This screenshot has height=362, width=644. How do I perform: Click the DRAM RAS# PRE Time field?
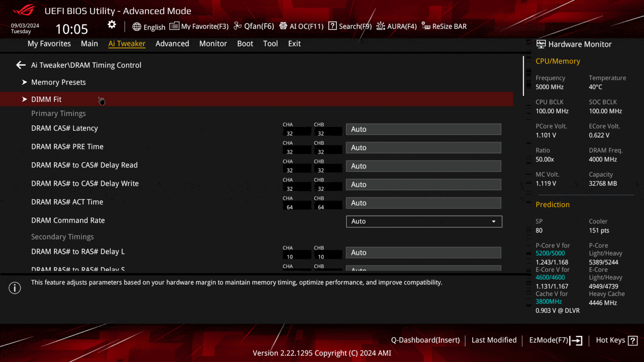coord(424,148)
